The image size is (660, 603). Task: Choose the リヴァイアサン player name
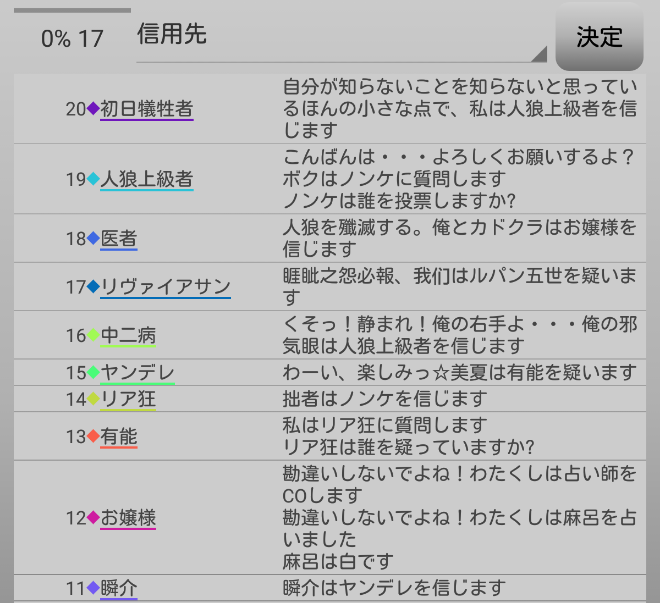tap(166, 287)
